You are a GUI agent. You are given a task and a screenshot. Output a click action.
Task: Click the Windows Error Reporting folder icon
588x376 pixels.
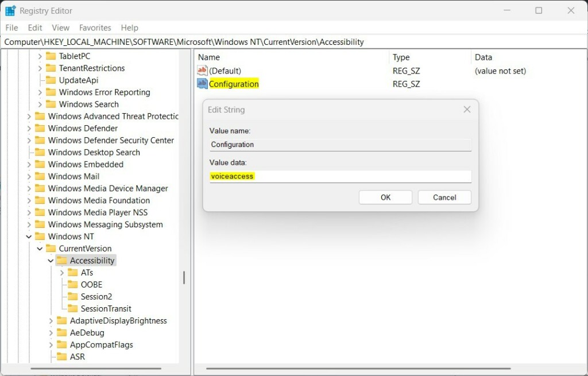[x=51, y=92]
